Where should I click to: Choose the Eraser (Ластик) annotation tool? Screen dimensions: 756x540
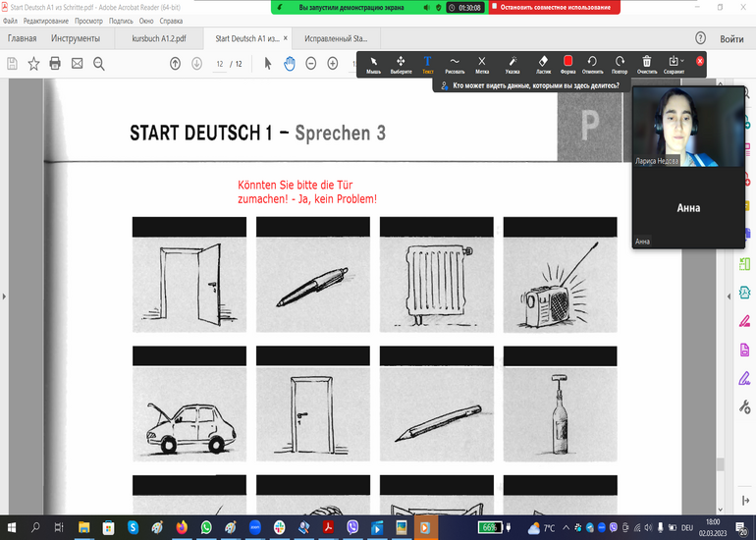point(543,64)
